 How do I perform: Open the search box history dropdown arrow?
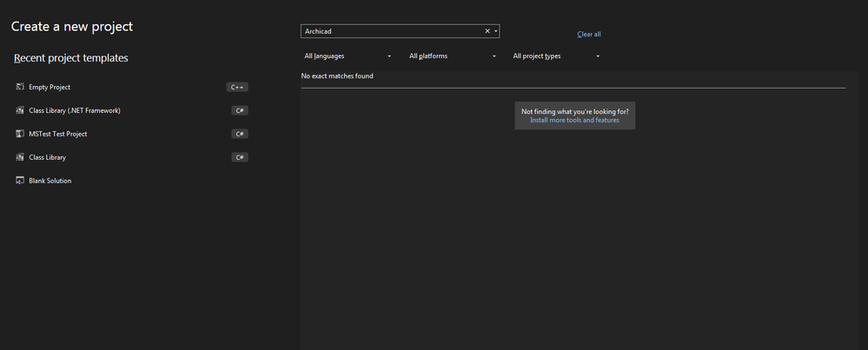pyautogui.click(x=495, y=31)
